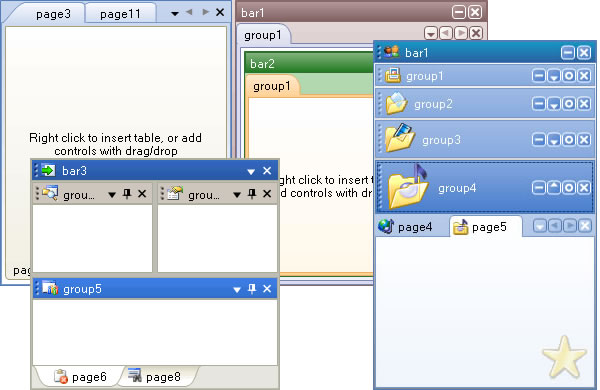This screenshot has width=600, height=390.
Task: Switch to the page4 tab
Action: click(x=405, y=227)
